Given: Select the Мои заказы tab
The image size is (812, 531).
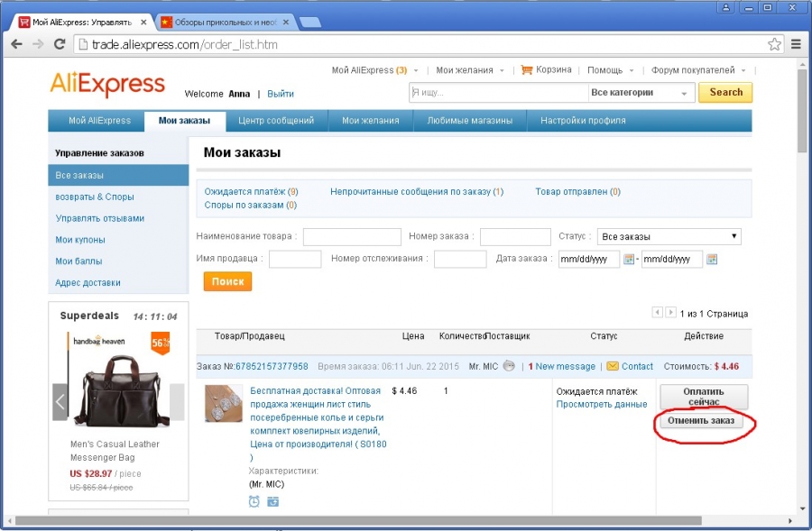Looking at the screenshot, I should coord(184,121).
